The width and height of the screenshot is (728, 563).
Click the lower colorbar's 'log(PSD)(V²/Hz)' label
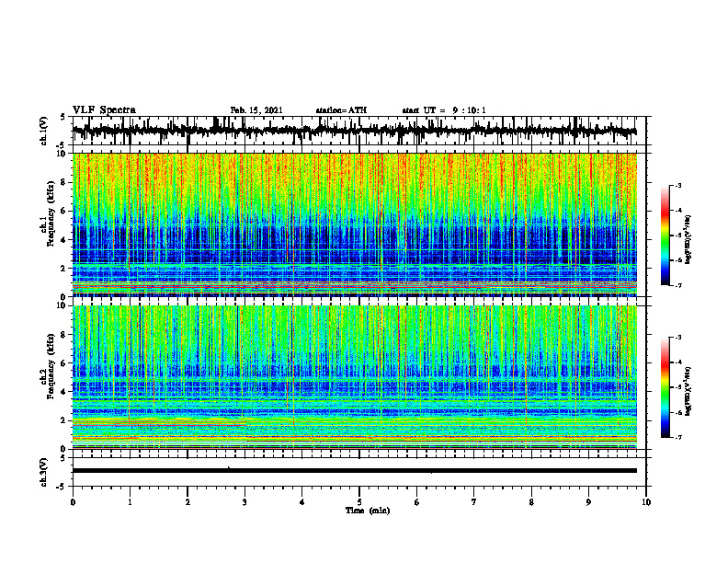(688, 391)
